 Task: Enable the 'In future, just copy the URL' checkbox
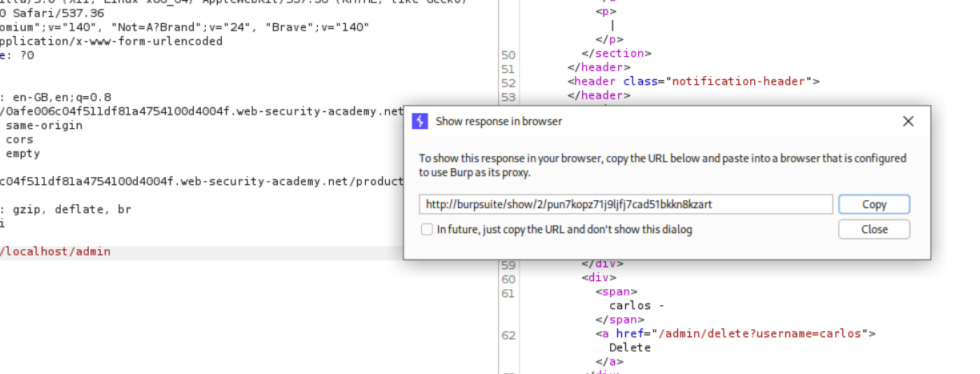[x=428, y=230]
